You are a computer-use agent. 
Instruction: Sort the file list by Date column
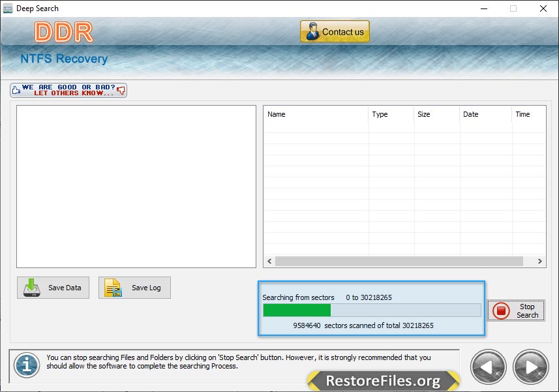(485, 114)
